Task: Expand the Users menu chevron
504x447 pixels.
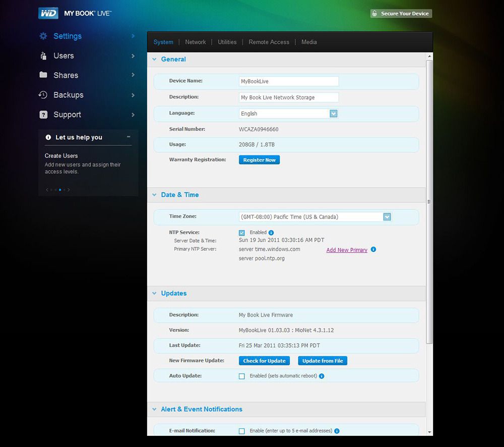Action: 133,56
